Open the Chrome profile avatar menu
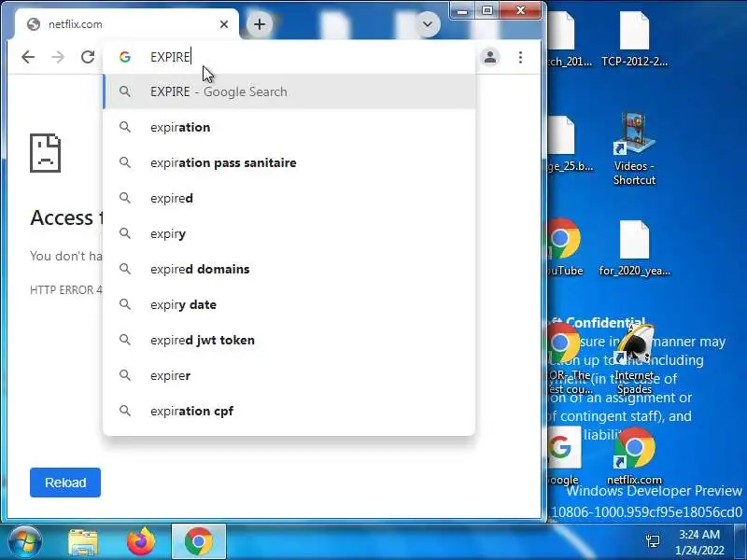Image resolution: width=747 pixels, height=560 pixels. tap(490, 57)
